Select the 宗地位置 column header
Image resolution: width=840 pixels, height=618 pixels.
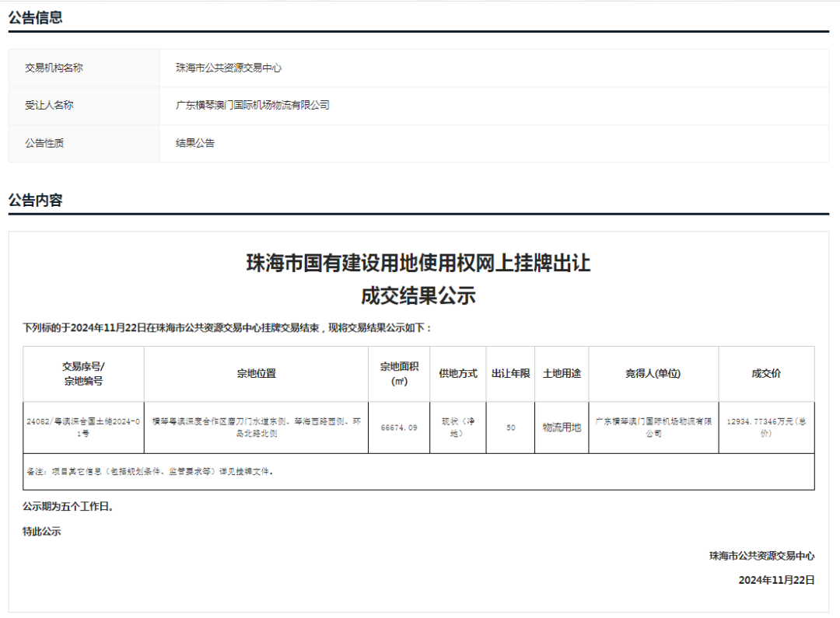coord(257,373)
